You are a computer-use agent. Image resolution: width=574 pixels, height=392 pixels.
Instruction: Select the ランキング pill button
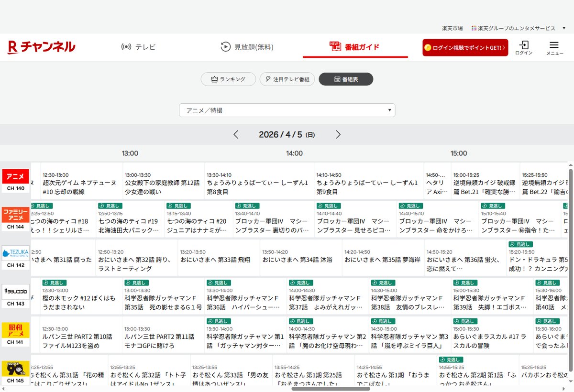(228, 79)
